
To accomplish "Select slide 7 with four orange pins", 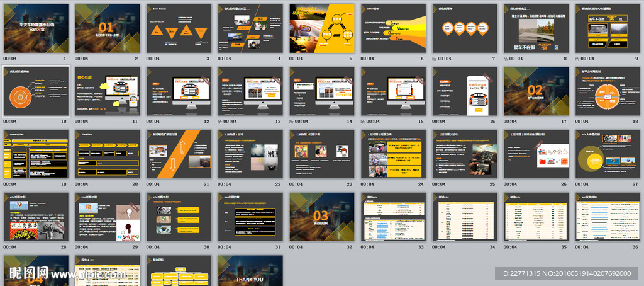I will click(465, 28).
